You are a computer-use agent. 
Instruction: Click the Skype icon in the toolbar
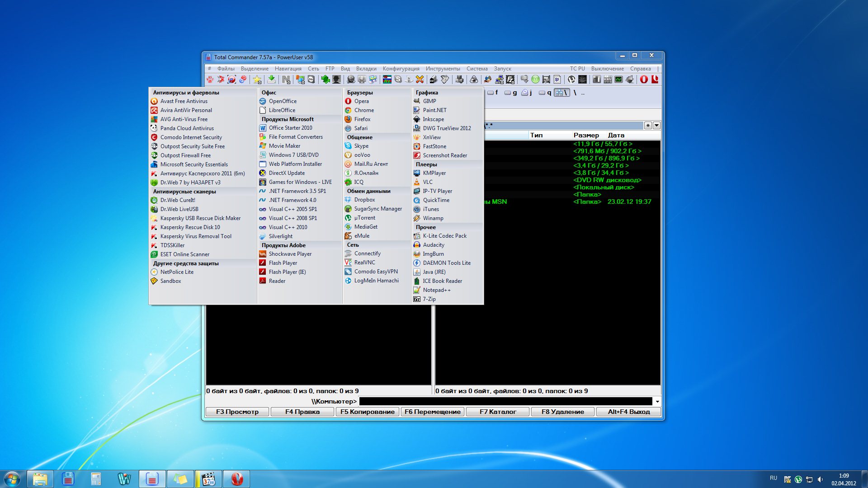point(398,80)
